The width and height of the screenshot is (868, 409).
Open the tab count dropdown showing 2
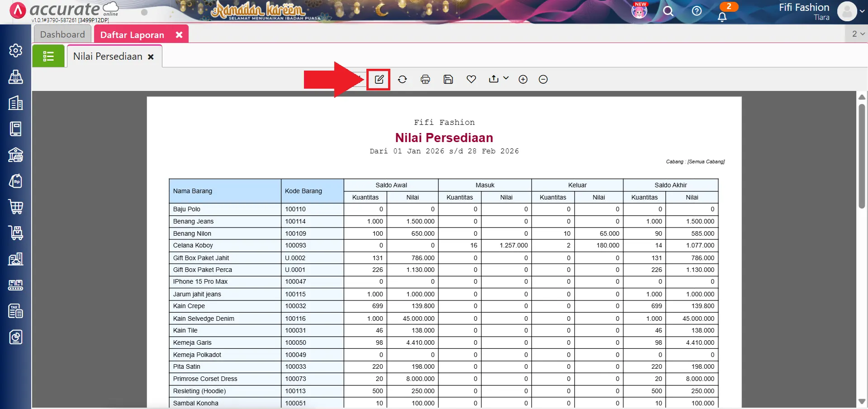point(856,33)
